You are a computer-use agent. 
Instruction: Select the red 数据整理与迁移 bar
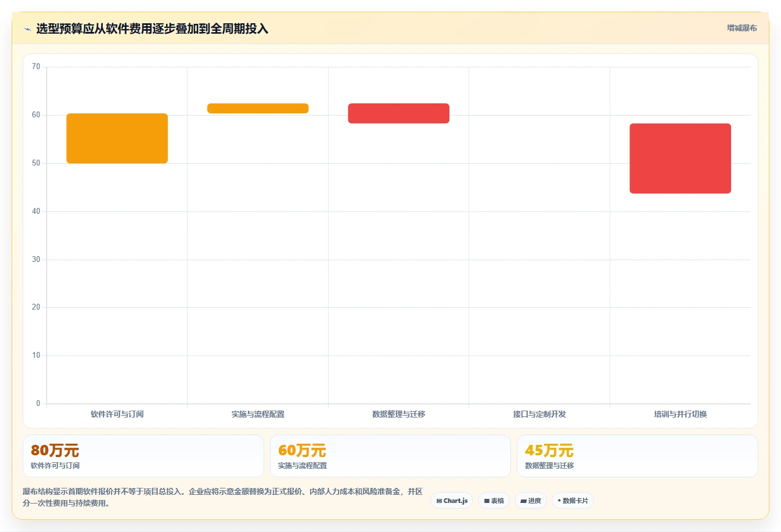[x=399, y=113]
